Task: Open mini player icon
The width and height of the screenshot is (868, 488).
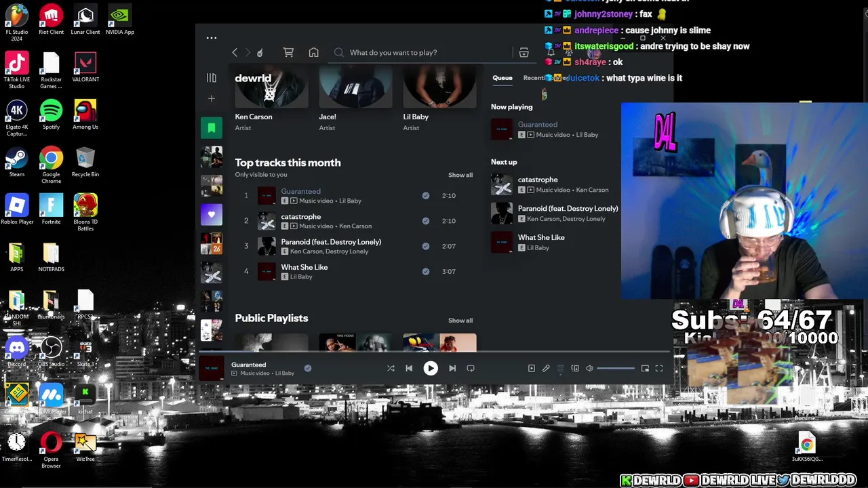Action: 645,368
